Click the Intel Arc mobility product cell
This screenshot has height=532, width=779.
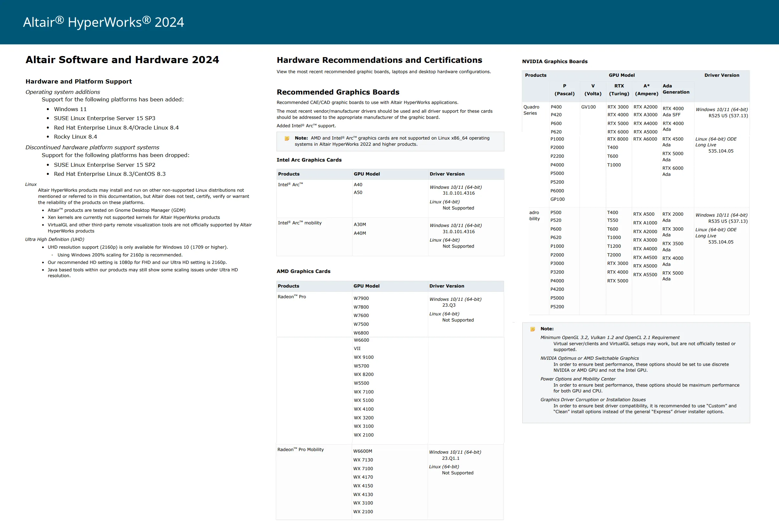(300, 223)
